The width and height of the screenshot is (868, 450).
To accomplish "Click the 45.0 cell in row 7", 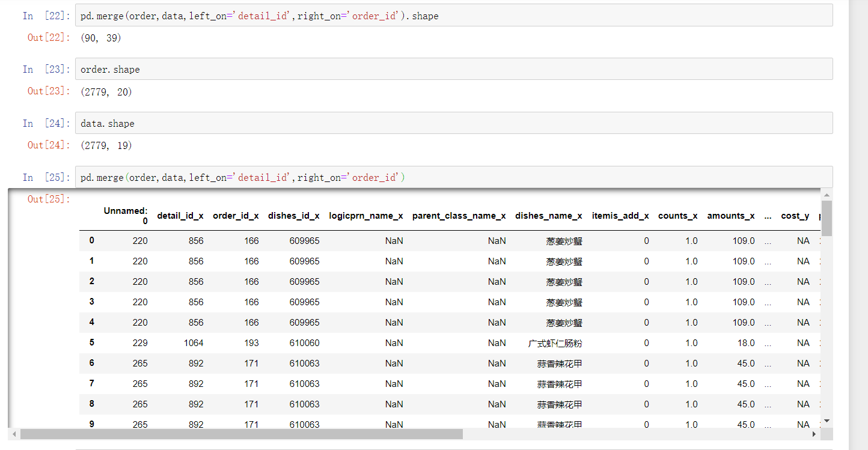I will tap(746, 384).
